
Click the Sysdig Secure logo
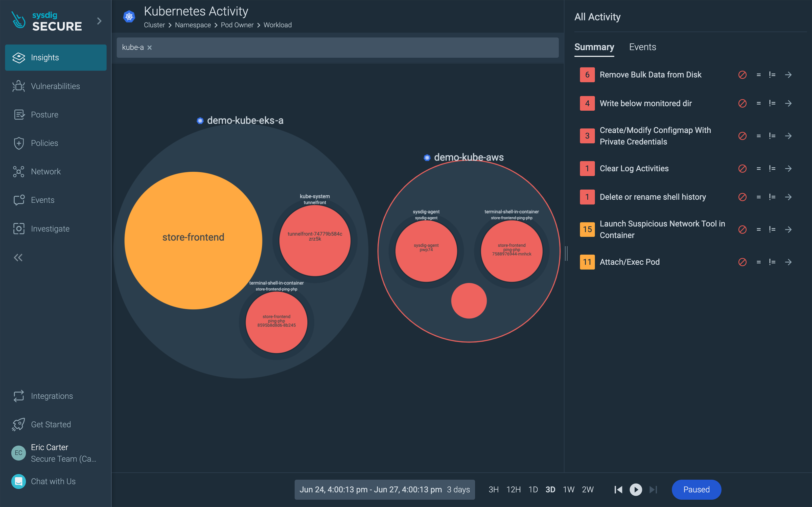[47, 21]
